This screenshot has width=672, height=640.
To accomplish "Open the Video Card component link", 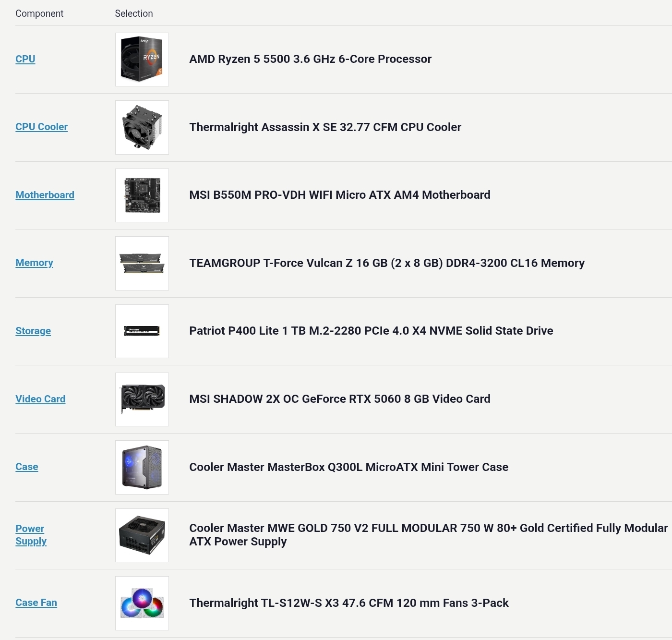I will (40, 399).
